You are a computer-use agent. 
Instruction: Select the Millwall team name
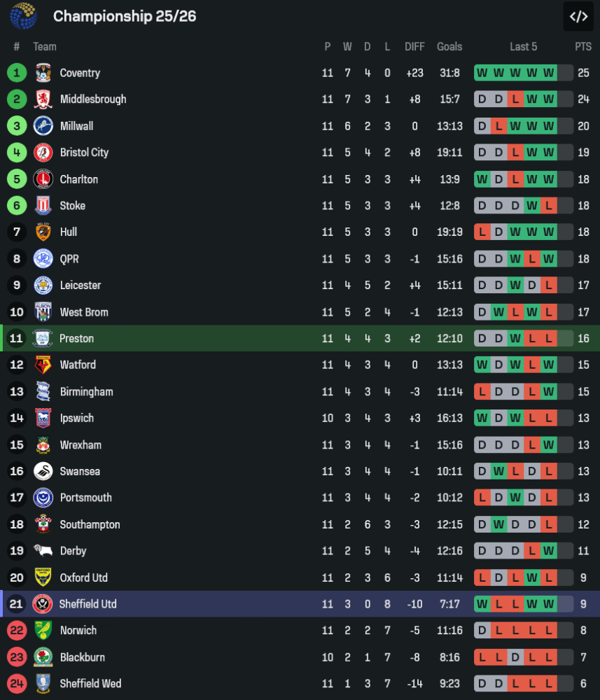76,126
